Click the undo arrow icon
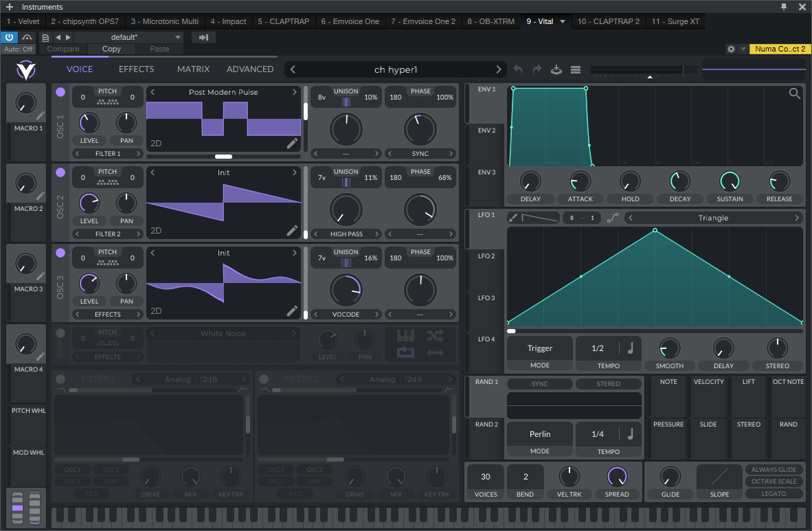This screenshot has height=531, width=812. point(518,69)
